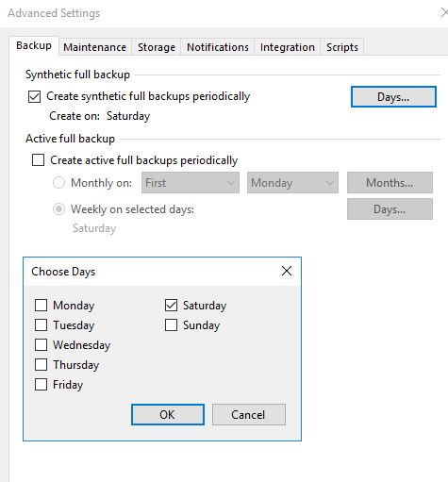Confirm day selection with OK
This screenshot has height=482, width=448.
(x=168, y=415)
